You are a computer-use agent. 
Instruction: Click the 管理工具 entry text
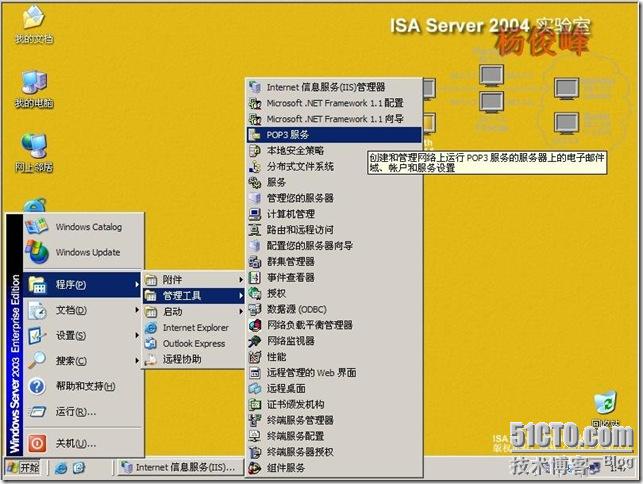pyautogui.click(x=182, y=296)
